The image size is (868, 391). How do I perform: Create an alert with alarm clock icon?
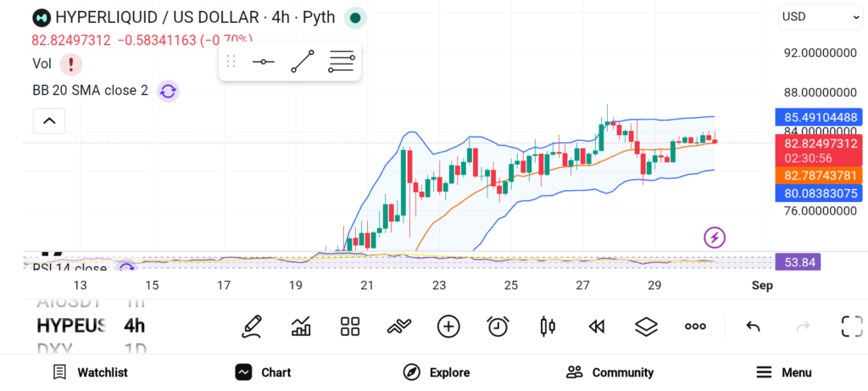[x=498, y=327]
